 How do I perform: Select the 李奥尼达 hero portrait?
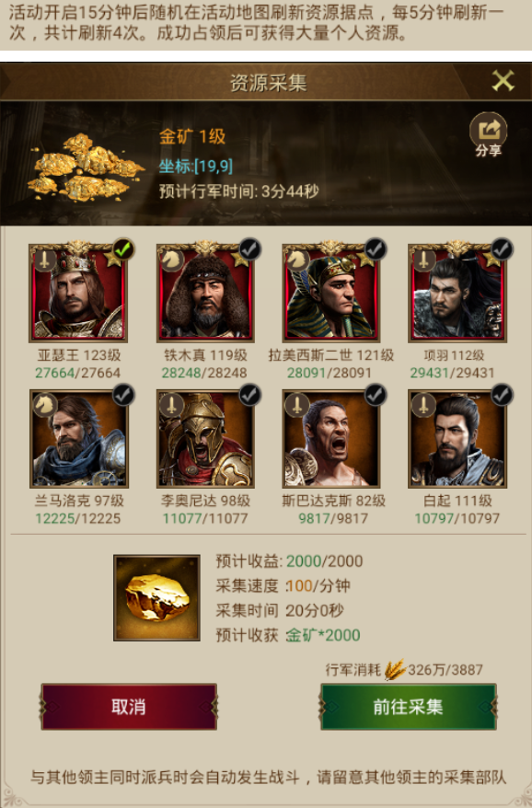[x=205, y=439]
